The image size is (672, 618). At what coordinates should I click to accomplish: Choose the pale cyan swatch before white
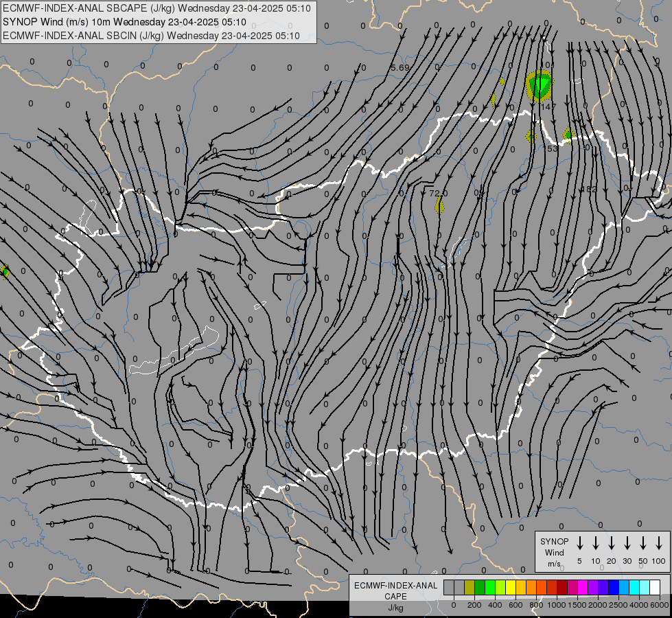point(645,587)
